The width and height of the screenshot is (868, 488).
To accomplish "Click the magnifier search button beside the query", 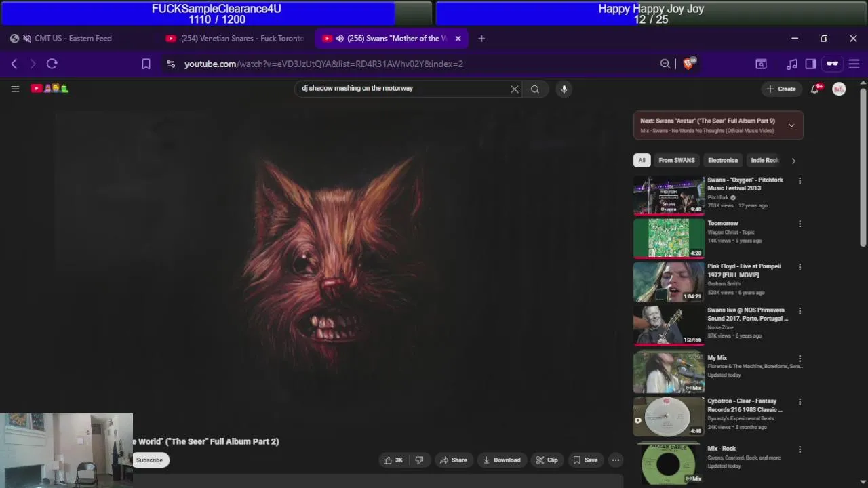I will [x=535, y=89].
